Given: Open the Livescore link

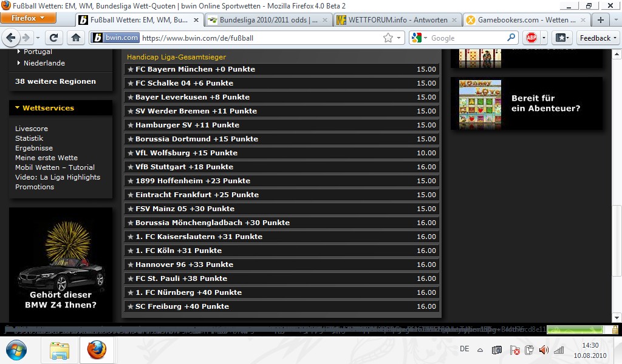Looking at the screenshot, I should coord(32,129).
